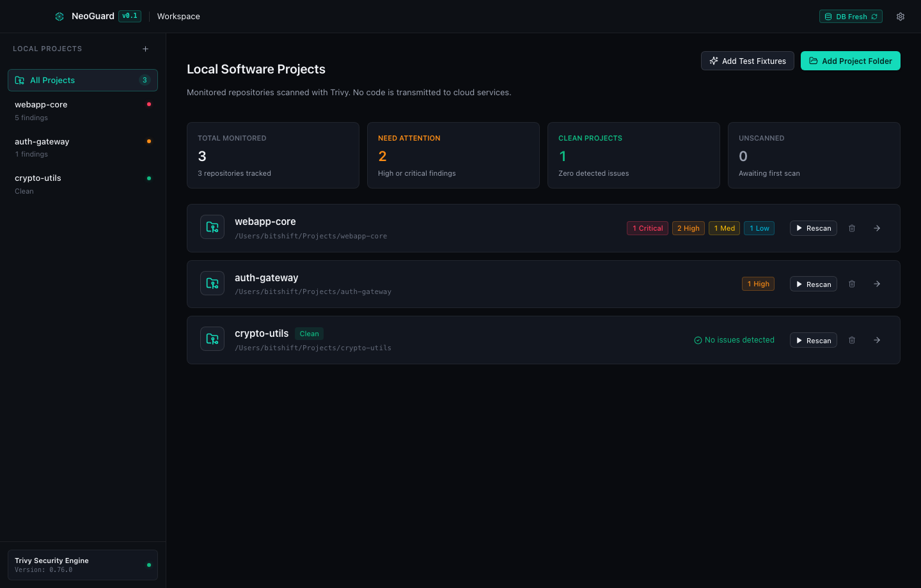The height and width of the screenshot is (588, 921).
Task: Click the 2 High badge on webapp-core
Action: 688,228
